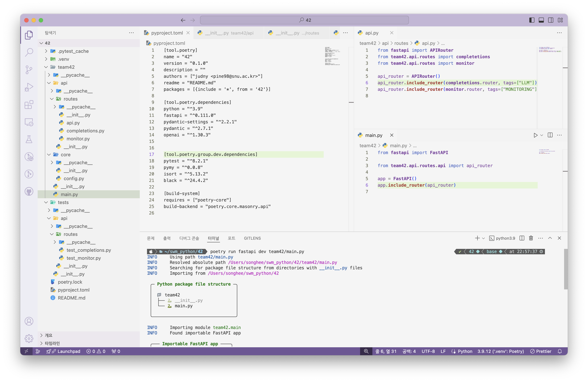Split main.py editor right
588x382 pixels.
coord(550,135)
